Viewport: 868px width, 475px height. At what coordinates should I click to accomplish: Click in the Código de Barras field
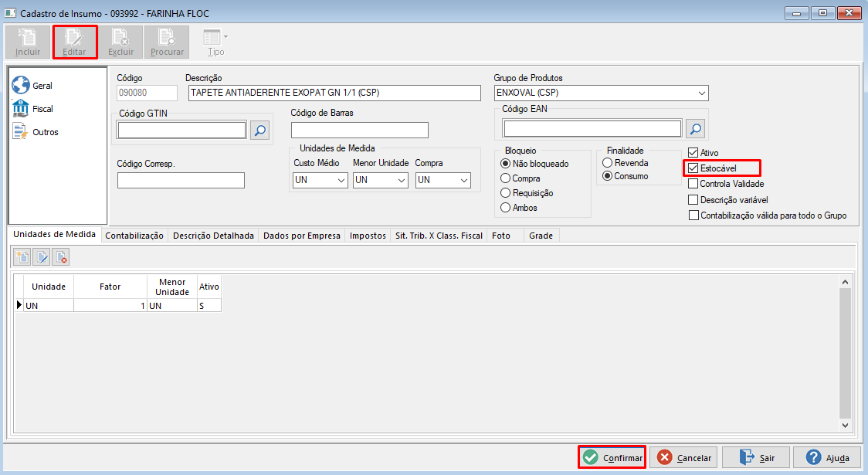click(360, 130)
